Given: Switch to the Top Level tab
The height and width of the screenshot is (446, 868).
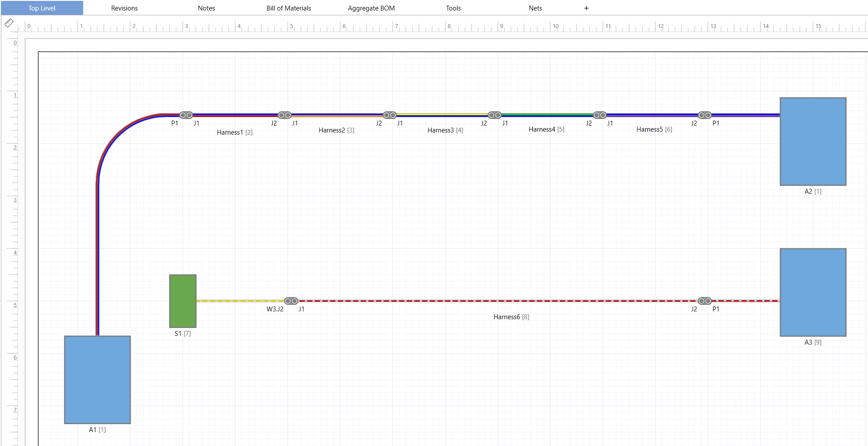Looking at the screenshot, I should 42,8.
